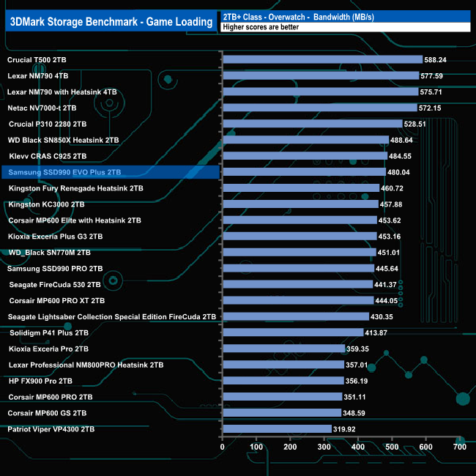Click the x-axis label 700
Viewport: 476px width, 476px height.
tap(460, 447)
